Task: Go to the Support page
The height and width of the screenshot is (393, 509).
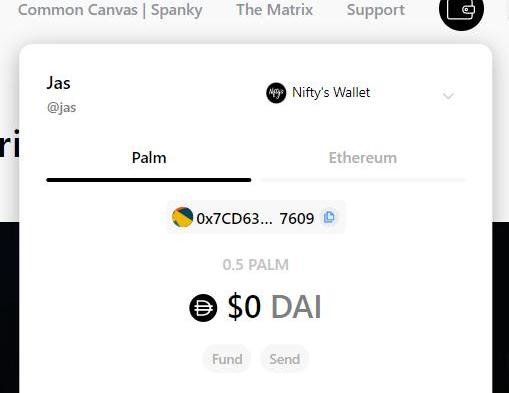Action: 376,10
